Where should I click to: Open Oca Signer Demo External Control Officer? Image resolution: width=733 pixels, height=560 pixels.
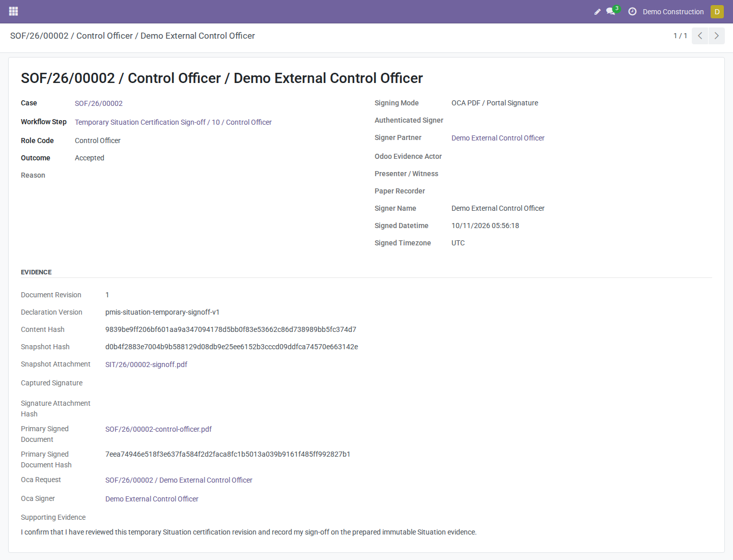pos(152,499)
